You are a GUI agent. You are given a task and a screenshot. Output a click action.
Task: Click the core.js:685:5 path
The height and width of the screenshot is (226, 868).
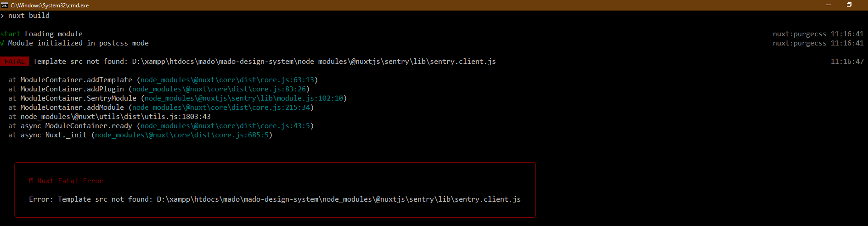click(182, 135)
